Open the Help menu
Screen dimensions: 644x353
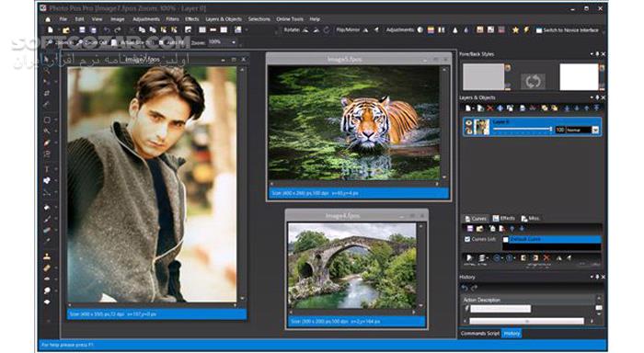point(315,19)
